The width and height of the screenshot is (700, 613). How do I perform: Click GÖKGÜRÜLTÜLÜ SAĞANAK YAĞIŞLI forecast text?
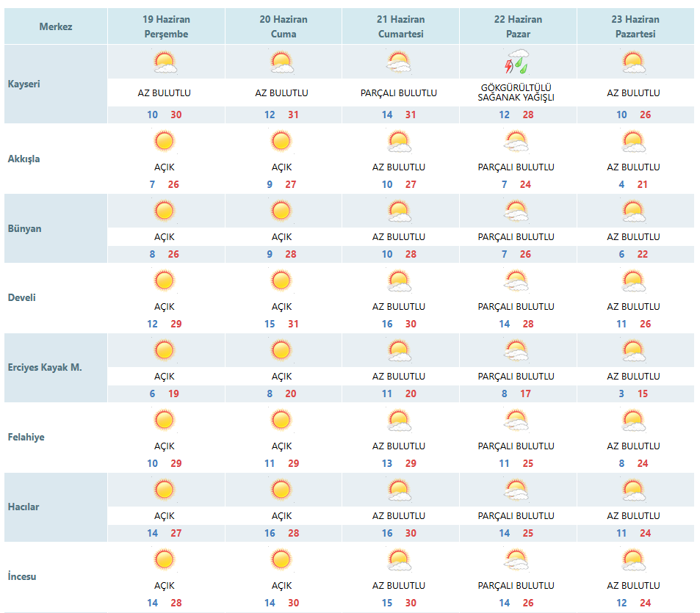click(x=516, y=93)
